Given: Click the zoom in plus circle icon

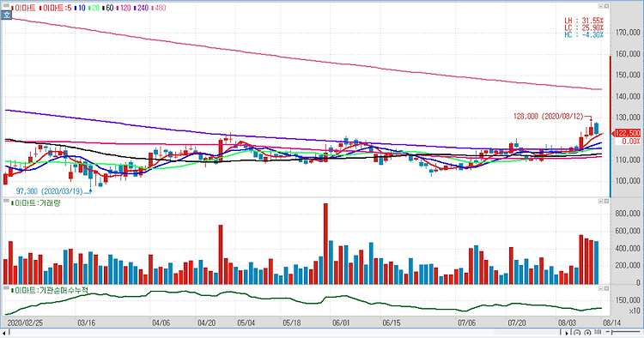Looking at the screenshot, I should [587, 333].
